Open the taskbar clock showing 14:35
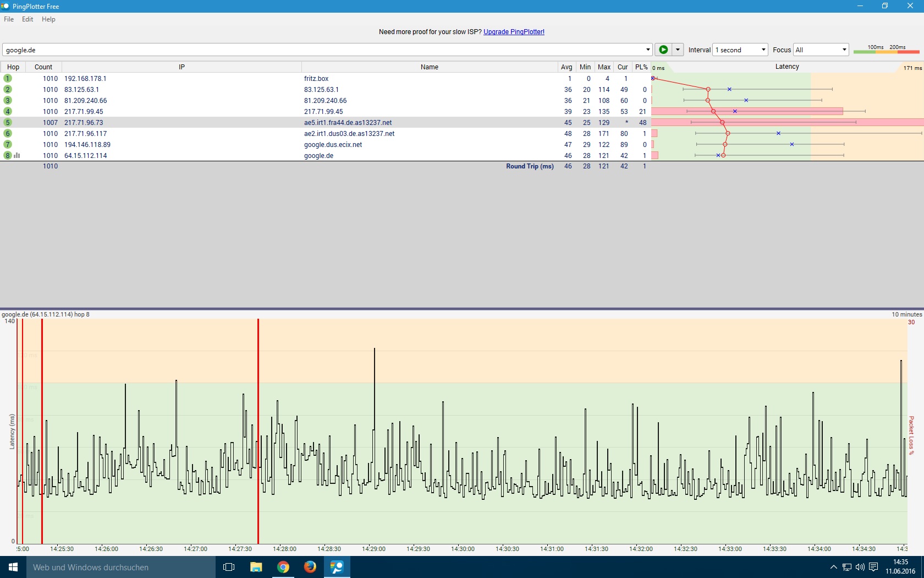The width and height of the screenshot is (924, 578). coord(900,567)
